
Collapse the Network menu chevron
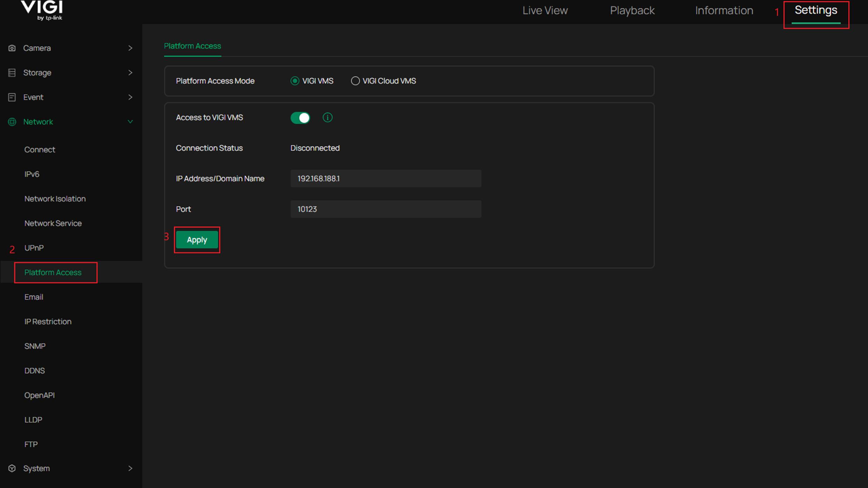[x=130, y=122]
